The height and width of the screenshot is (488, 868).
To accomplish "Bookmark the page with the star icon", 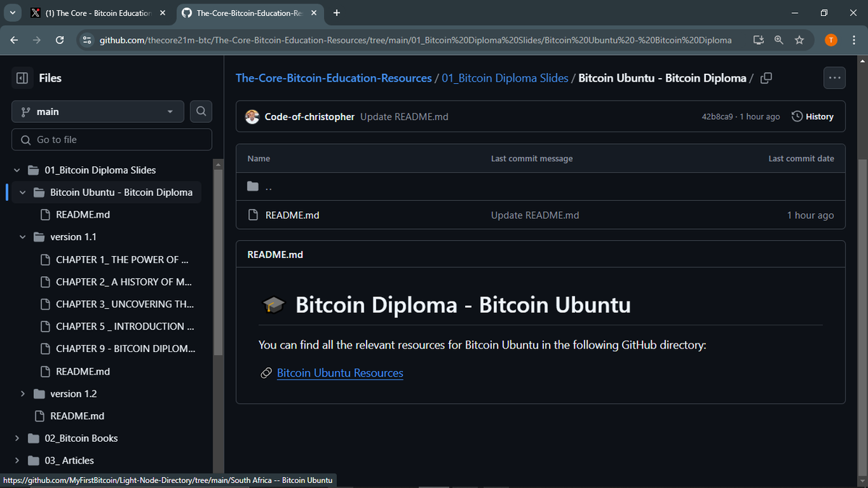I will [x=799, y=40].
